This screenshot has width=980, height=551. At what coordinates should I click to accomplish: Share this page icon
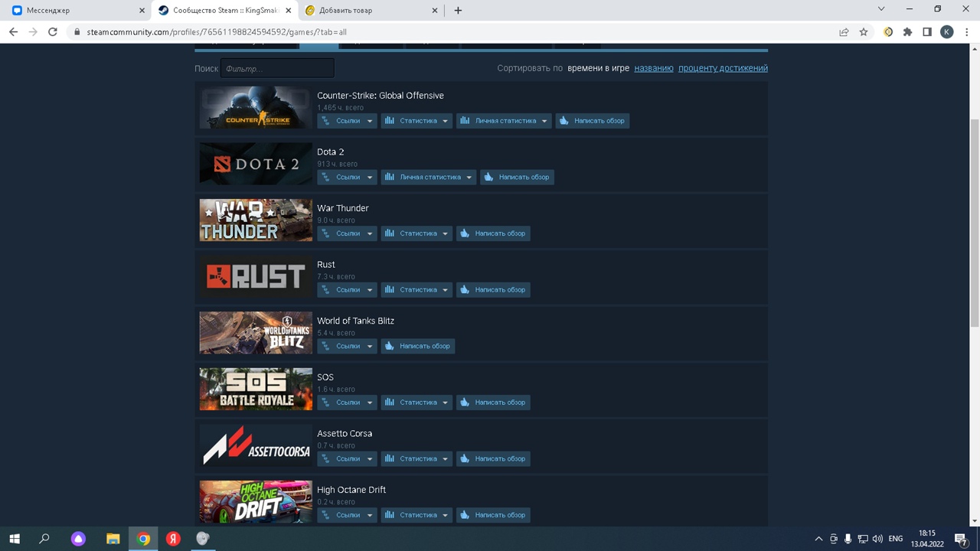(844, 32)
